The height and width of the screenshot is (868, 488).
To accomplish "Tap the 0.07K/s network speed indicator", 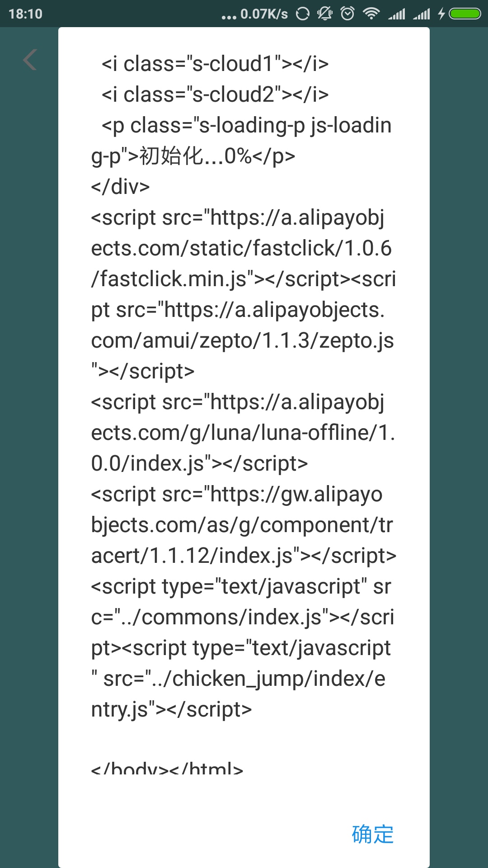I will coord(264,14).
